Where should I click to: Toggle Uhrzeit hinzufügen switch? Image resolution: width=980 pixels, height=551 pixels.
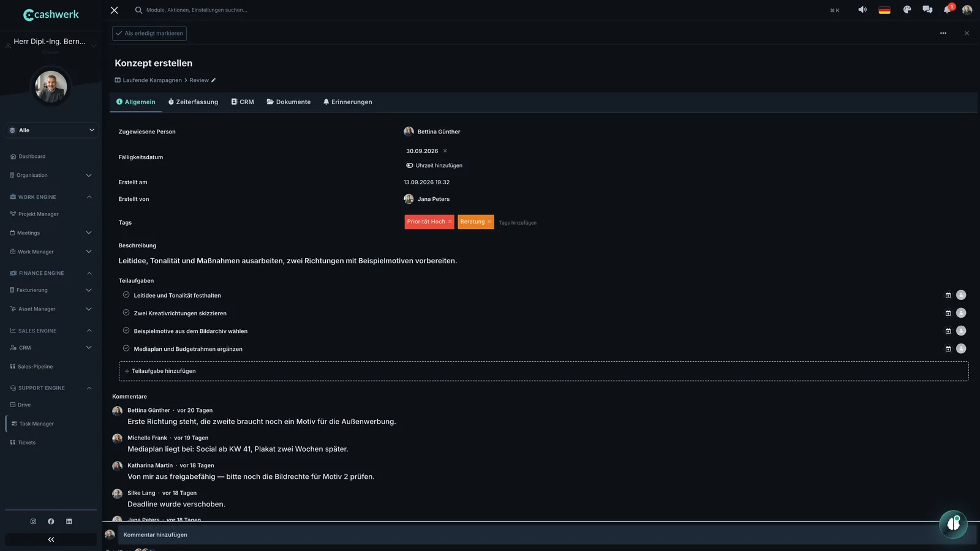[x=410, y=165]
